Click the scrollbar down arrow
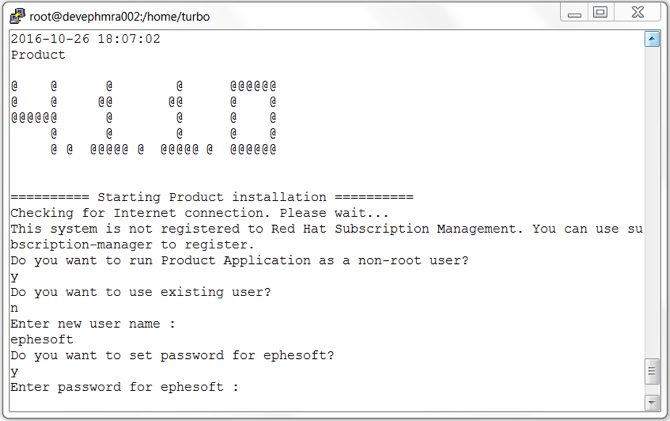 pyautogui.click(x=651, y=404)
